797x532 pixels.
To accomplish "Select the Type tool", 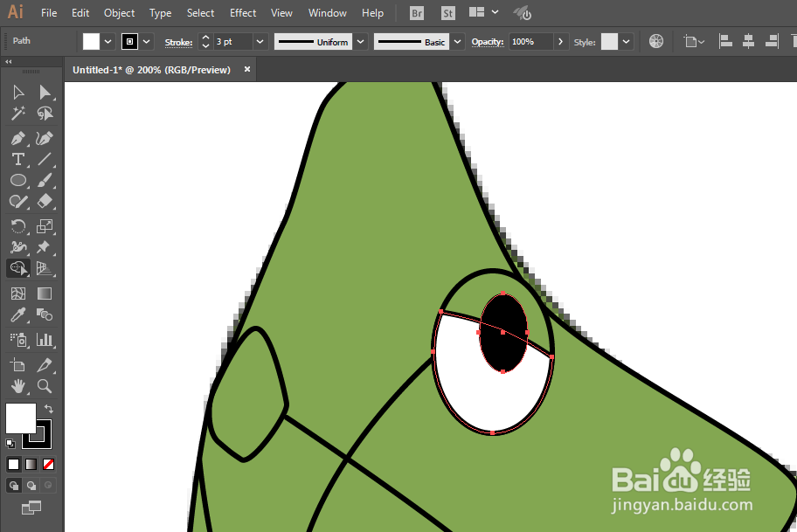I will point(18,160).
